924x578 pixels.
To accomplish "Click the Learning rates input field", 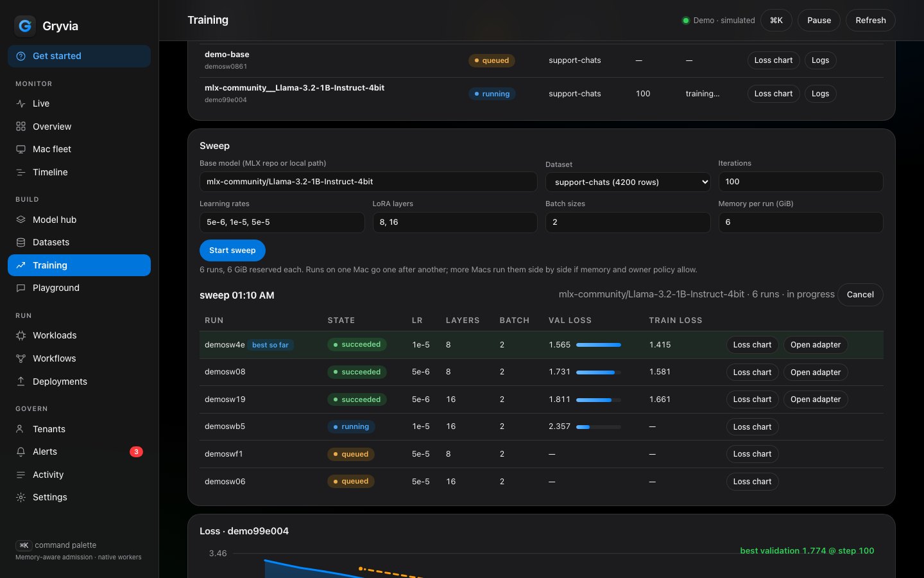I will [282, 222].
